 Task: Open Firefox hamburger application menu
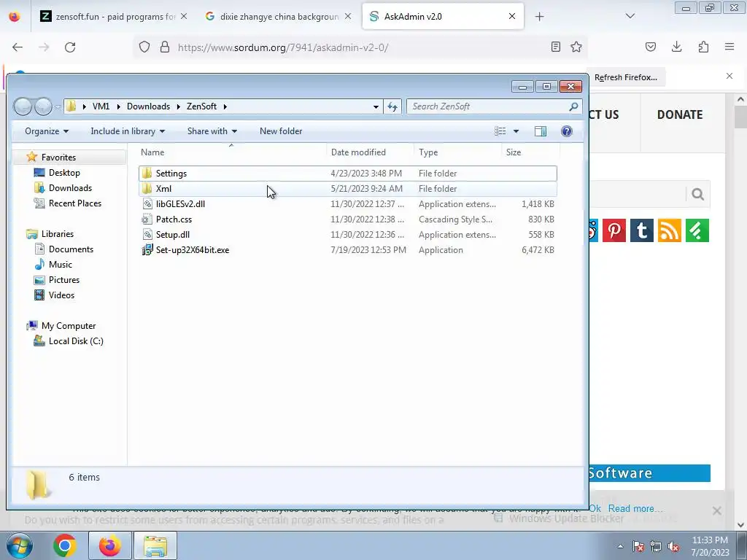pyautogui.click(x=729, y=47)
